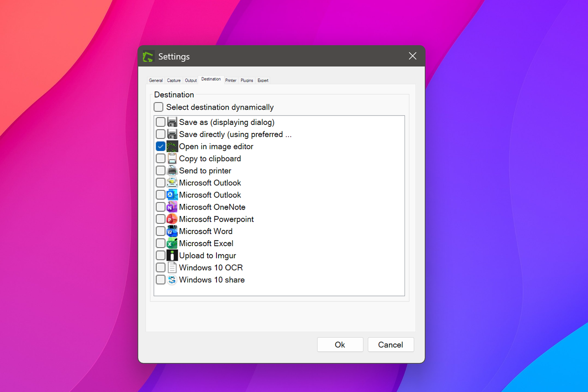Check the Save directly checkbox
The image size is (588, 392).
click(161, 134)
